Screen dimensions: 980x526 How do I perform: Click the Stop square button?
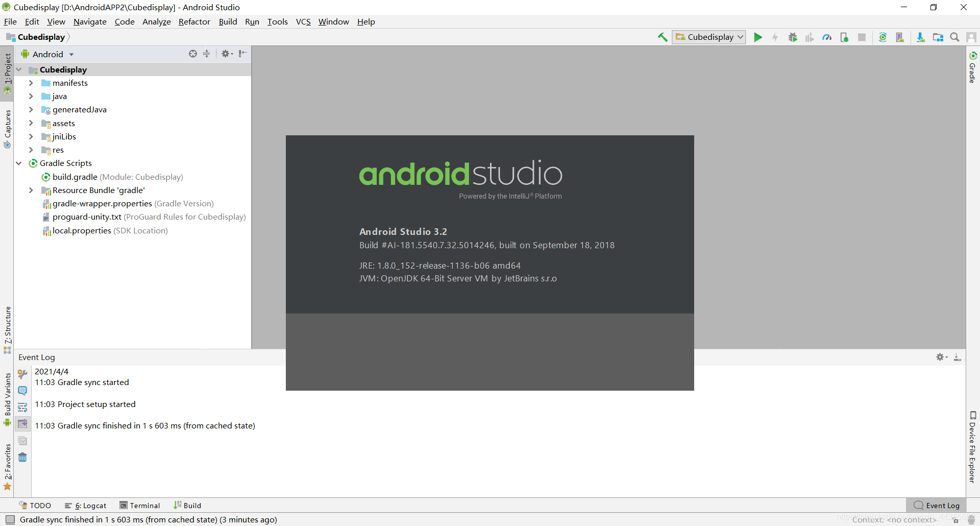(862, 37)
